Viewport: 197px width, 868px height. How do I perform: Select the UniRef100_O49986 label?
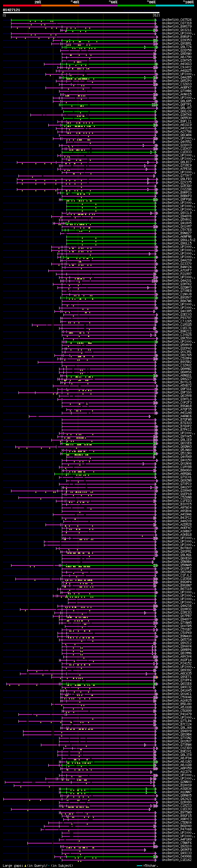click(177, 857)
